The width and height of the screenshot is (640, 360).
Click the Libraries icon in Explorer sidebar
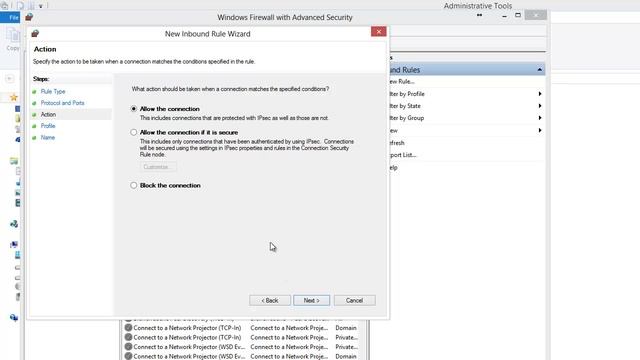[14, 161]
